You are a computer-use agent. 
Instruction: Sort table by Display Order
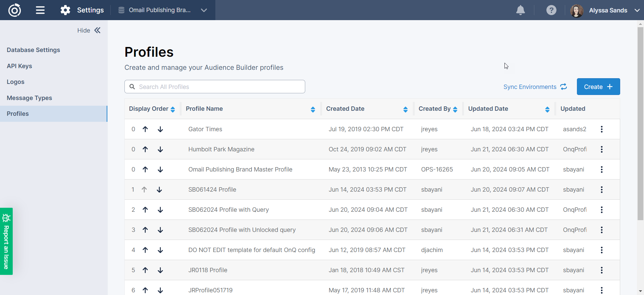pos(173,109)
